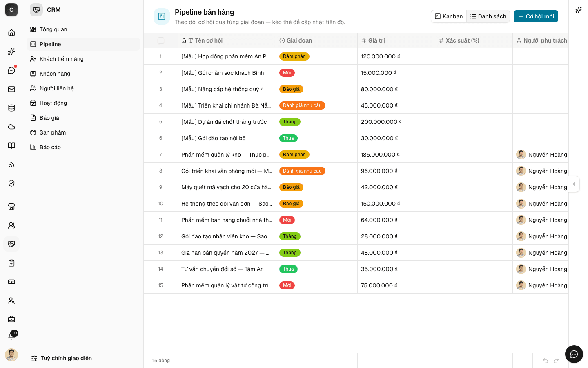Open Sản phẩm in CRM menu
The width and height of the screenshot is (588, 368).
83,132
